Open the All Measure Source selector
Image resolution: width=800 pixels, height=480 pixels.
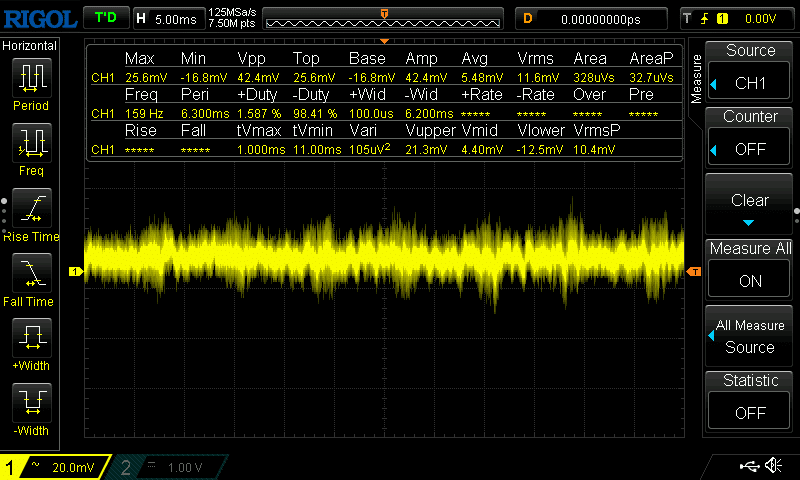click(750, 336)
